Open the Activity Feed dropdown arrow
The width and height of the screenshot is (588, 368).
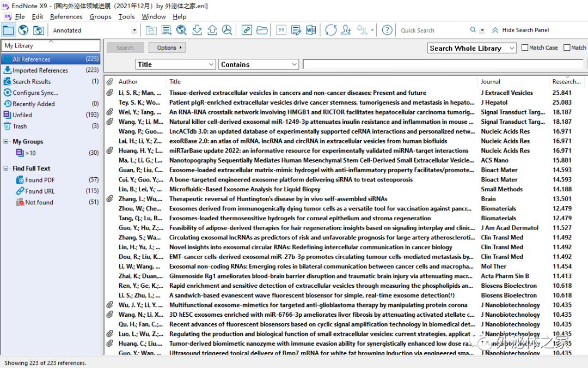pos(372,30)
